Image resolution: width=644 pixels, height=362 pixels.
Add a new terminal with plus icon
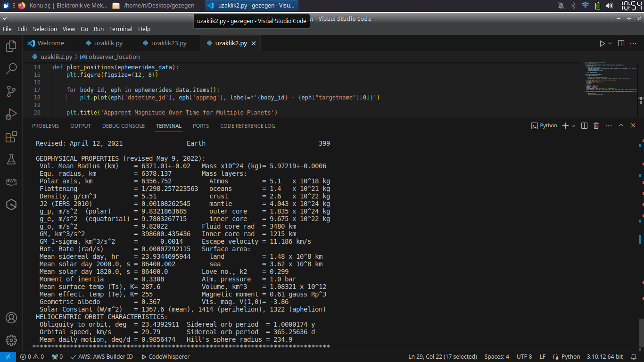pyautogui.click(x=566, y=126)
